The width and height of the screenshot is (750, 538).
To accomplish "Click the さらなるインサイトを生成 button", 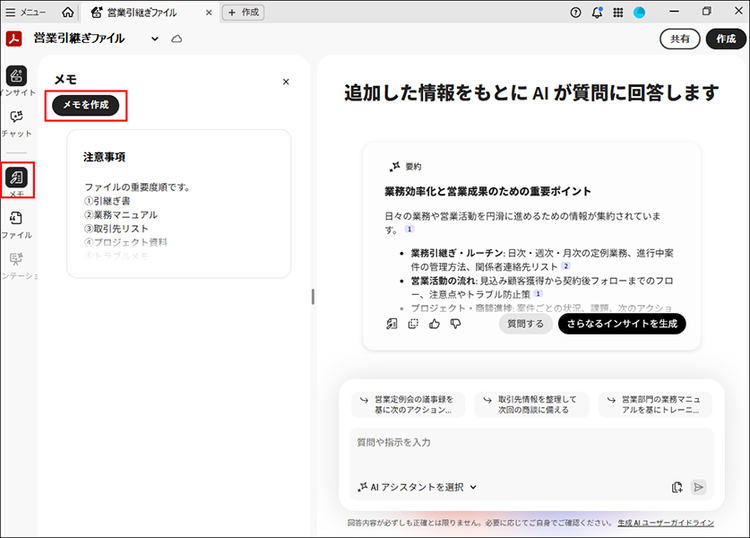I will (621, 324).
